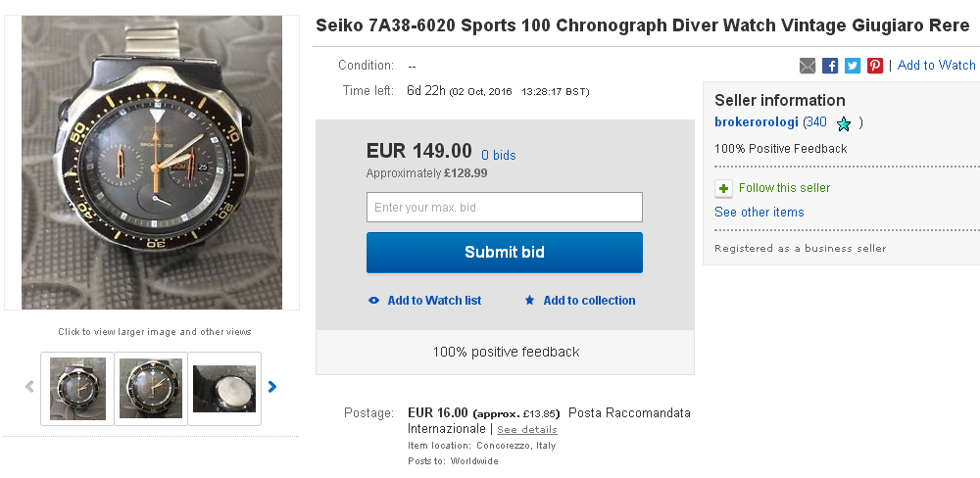Click the star icon for collection
Image resolution: width=980 pixels, height=478 pixels.
tap(530, 301)
